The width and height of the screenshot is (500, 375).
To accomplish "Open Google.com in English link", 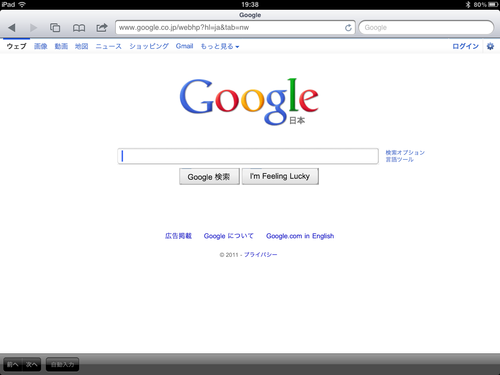I will tap(300, 236).
